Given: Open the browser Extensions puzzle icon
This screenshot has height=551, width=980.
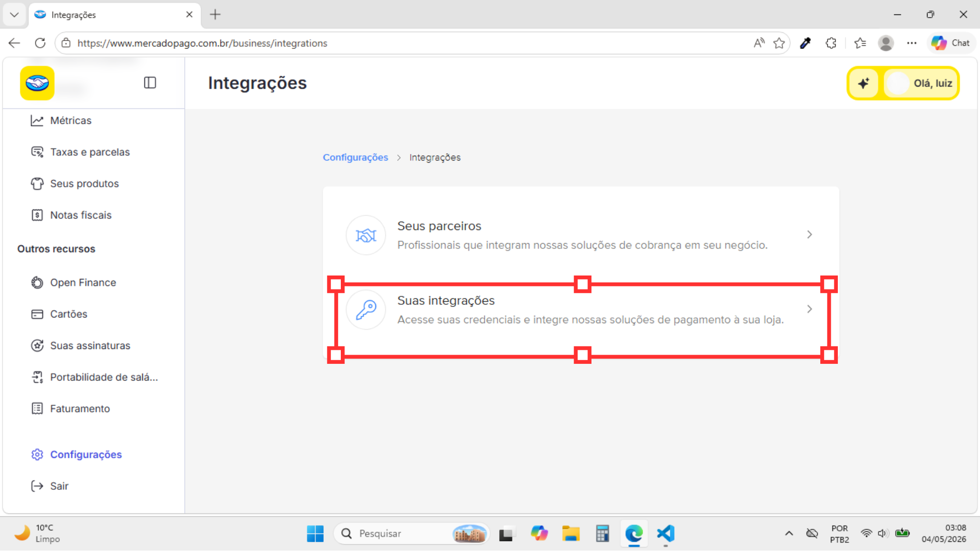Looking at the screenshot, I should [831, 43].
